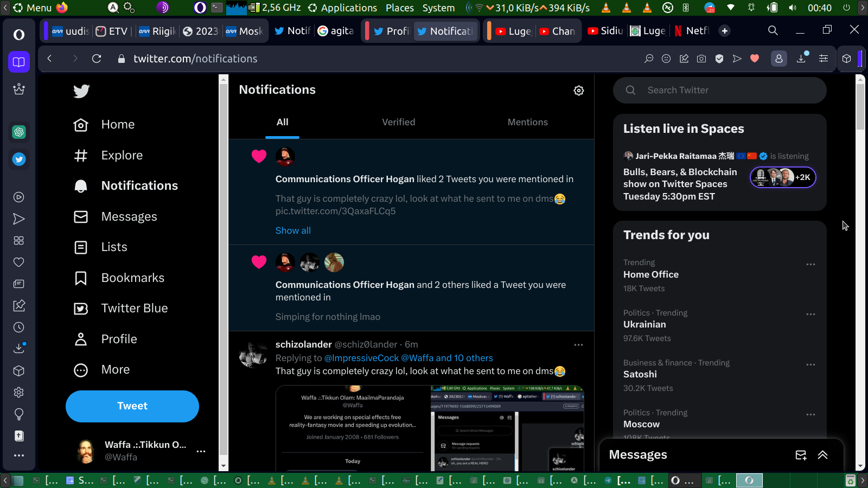Open History clock icon in sidebar
The width and height of the screenshot is (868, 488).
(19, 328)
